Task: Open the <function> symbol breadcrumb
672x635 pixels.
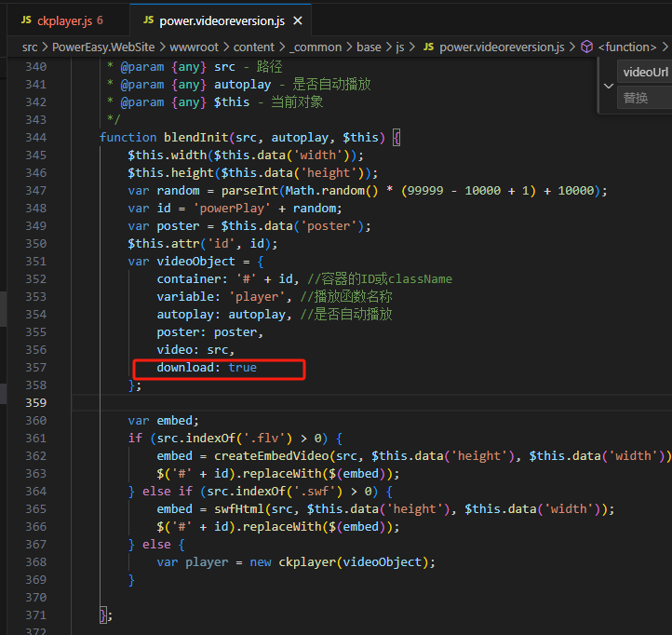Action: (x=625, y=46)
